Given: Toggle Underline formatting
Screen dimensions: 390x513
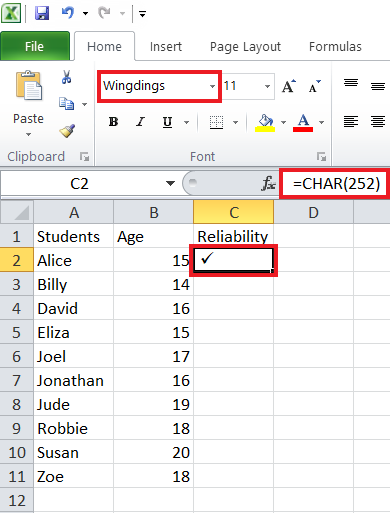Looking at the screenshot, I should click(167, 122).
